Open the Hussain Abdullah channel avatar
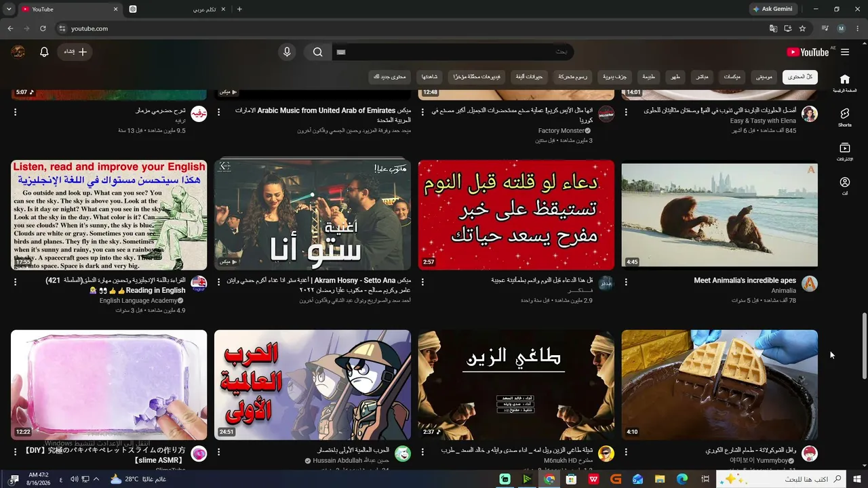868x488 pixels. 403,453
